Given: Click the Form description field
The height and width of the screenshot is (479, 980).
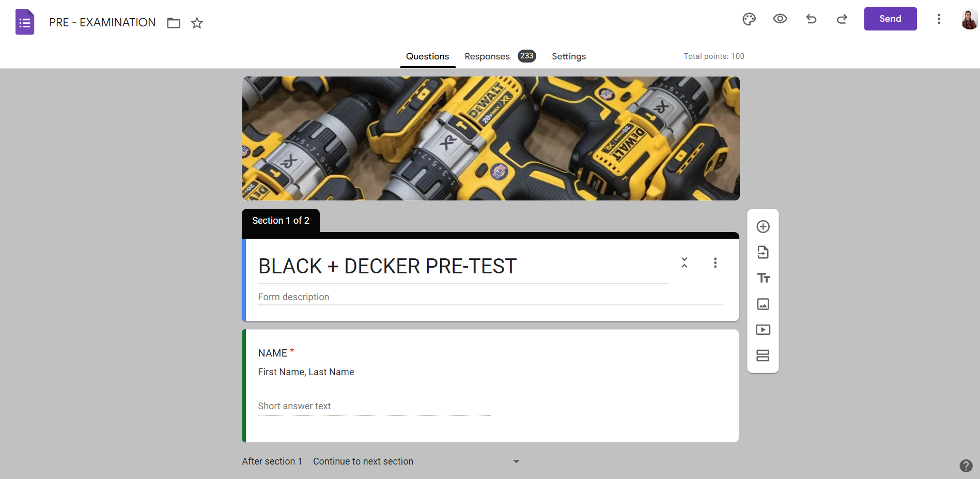Looking at the screenshot, I should pyautogui.click(x=490, y=297).
